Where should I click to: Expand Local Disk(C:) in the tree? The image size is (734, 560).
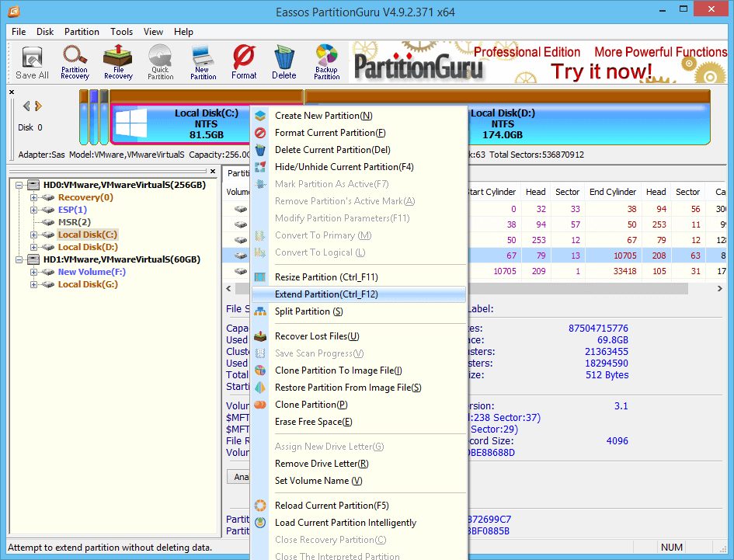(33, 235)
